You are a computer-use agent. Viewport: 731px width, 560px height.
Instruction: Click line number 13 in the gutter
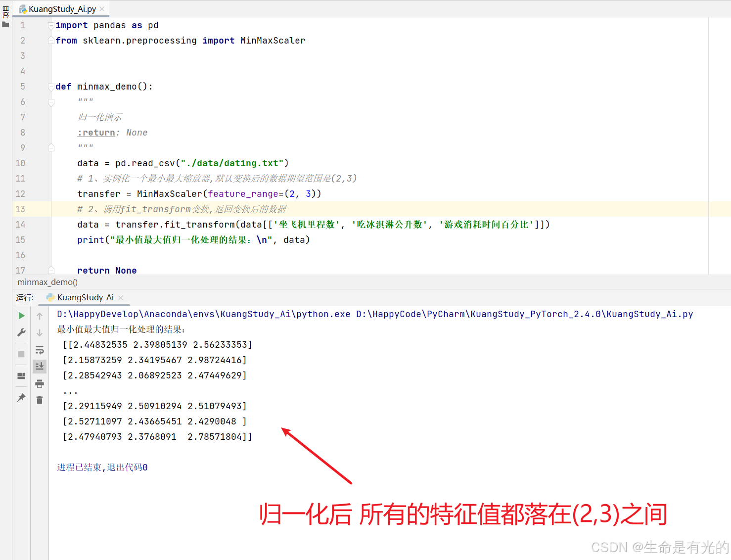pos(20,209)
